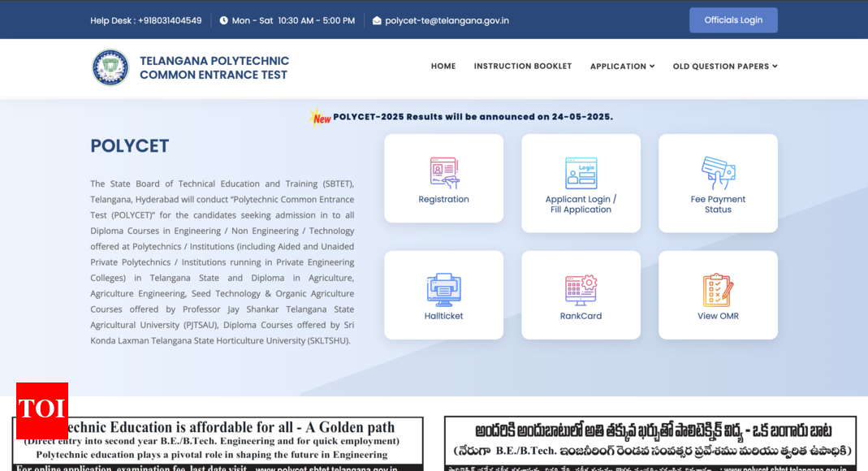Click the clock icon beside office hours
The width and height of the screenshot is (868, 471).
tap(223, 20)
